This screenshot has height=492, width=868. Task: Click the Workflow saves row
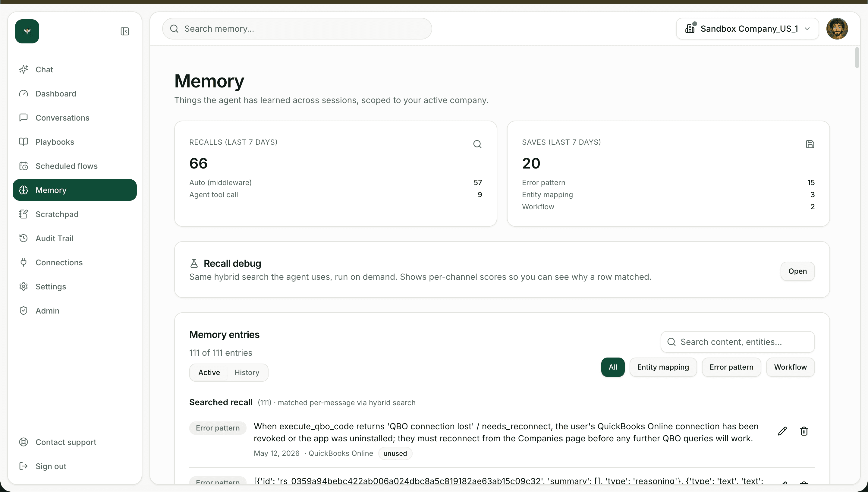click(668, 207)
